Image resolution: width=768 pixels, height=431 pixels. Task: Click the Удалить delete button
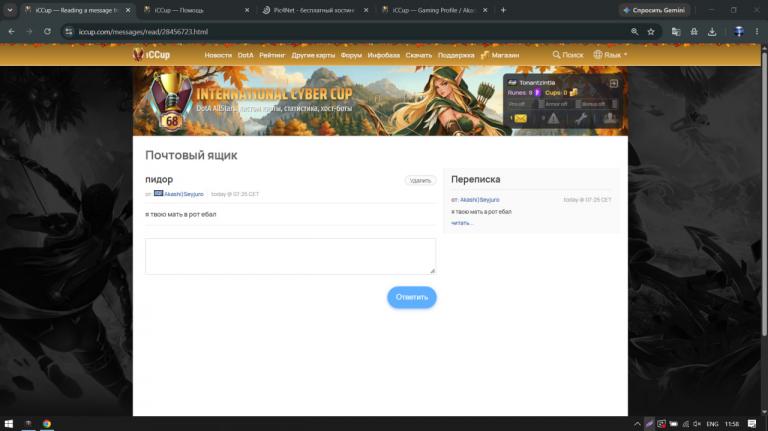pyautogui.click(x=420, y=180)
